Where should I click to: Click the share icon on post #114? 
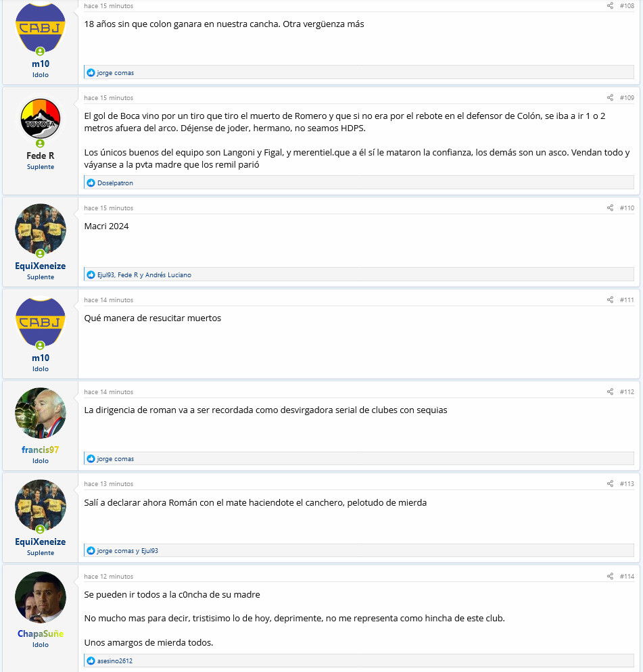point(610,577)
